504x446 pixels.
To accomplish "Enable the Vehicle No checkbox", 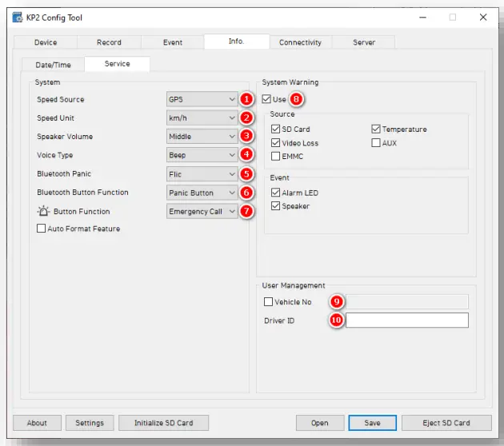I will click(x=268, y=301).
